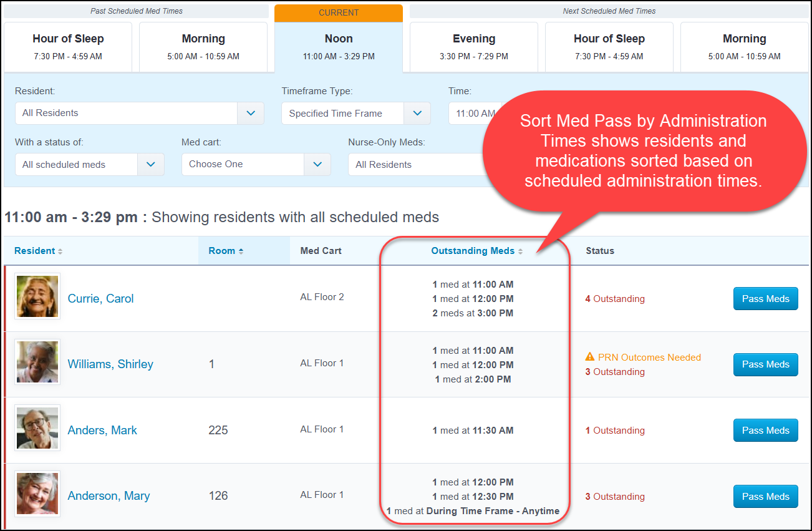The width and height of the screenshot is (812, 531).
Task: Open the Nurse-Only Meds dropdown
Action: click(x=417, y=165)
